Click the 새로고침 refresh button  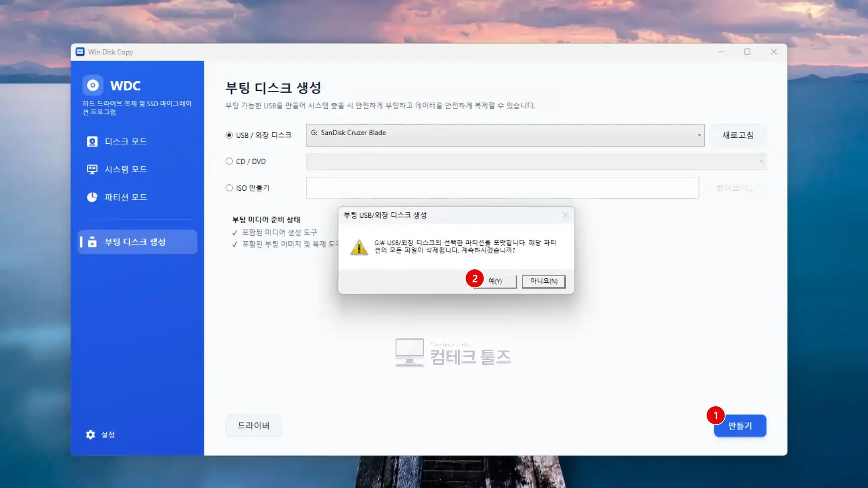point(738,135)
